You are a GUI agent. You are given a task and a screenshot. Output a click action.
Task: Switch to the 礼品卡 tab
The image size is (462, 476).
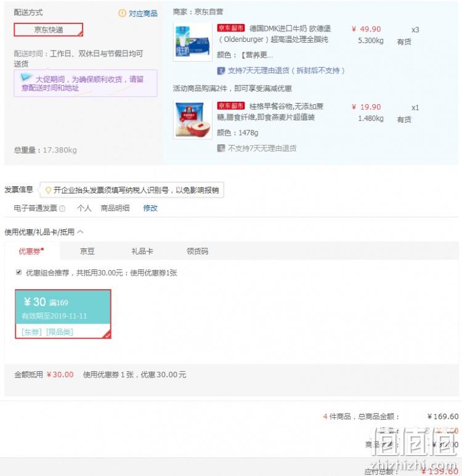142,251
